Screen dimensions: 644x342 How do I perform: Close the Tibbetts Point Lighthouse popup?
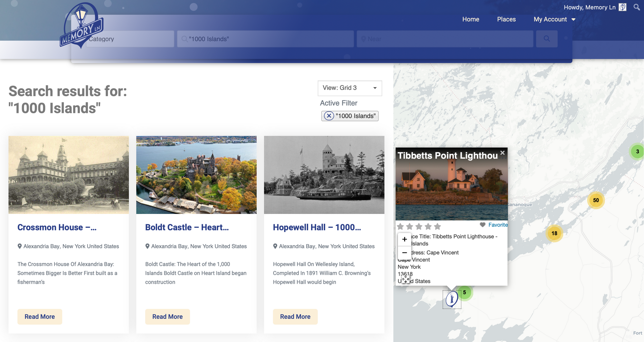(502, 153)
